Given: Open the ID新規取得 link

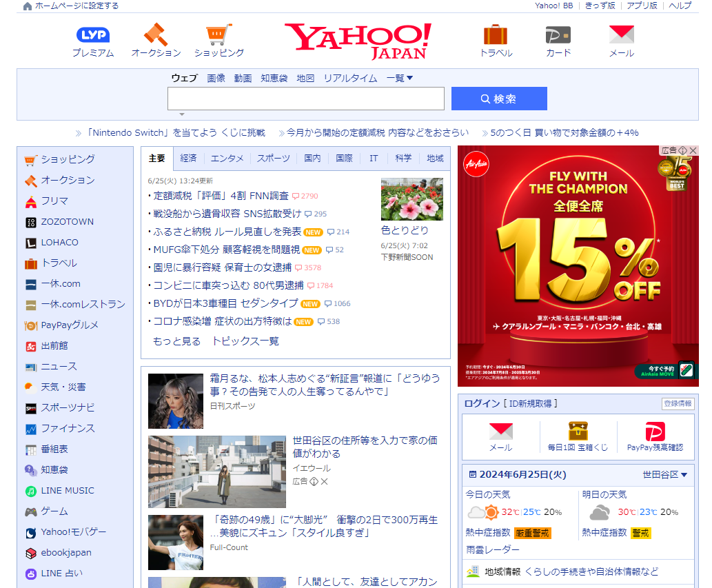Looking at the screenshot, I should [530, 404].
